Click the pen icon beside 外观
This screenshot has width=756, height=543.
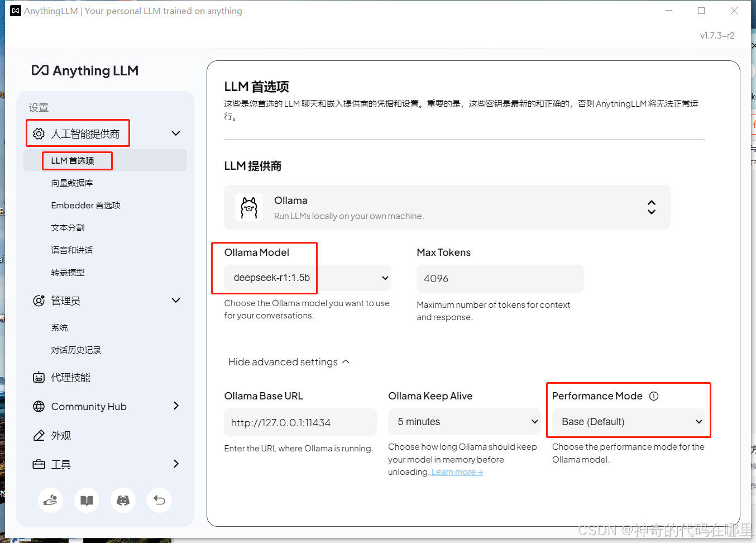click(x=39, y=436)
